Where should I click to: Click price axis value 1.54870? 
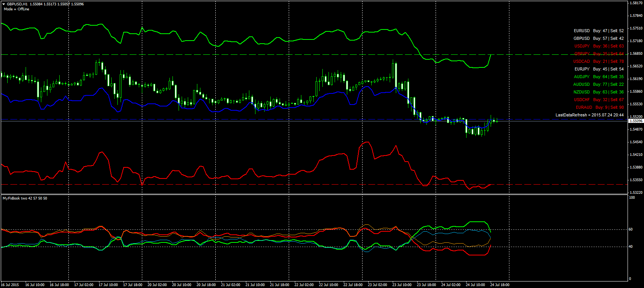[x=636, y=129]
